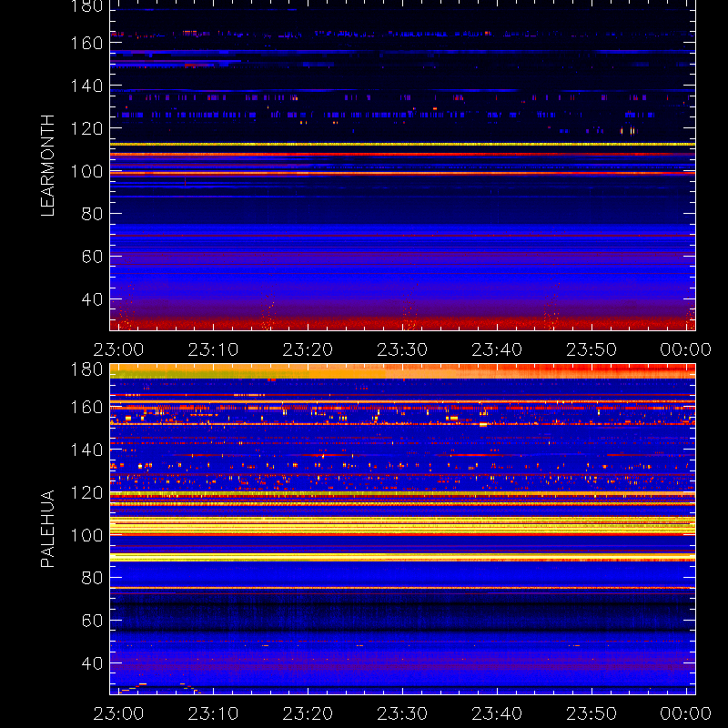Pick the 60 tick label on Palehua axis
Image resolution: width=728 pixels, height=728 pixels.
point(92,621)
